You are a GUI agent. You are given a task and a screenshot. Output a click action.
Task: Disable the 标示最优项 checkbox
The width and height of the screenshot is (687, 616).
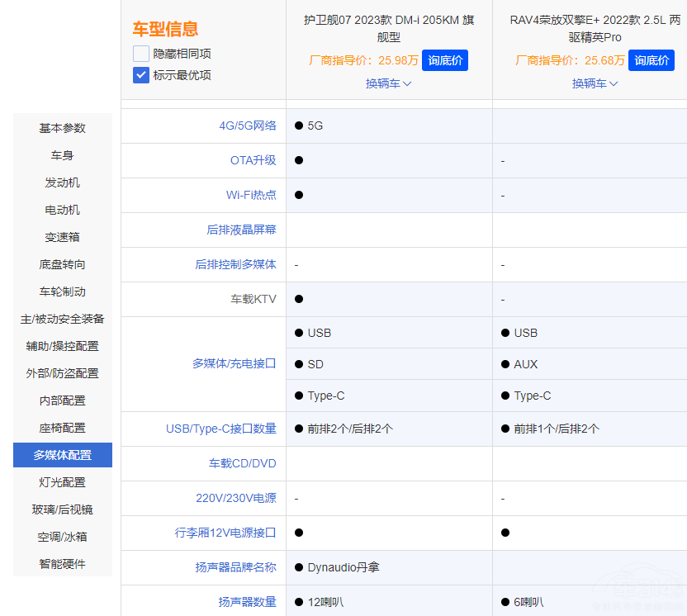point(140,74)
